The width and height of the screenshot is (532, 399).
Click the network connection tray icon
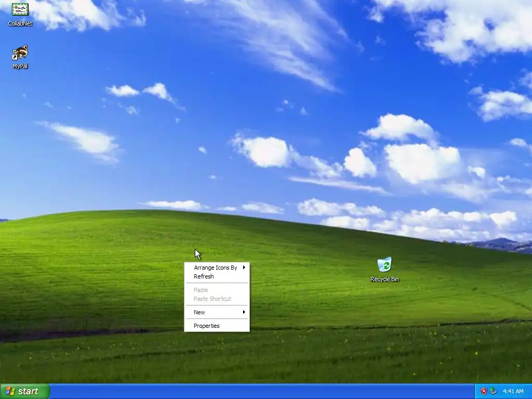click(493, 392)
